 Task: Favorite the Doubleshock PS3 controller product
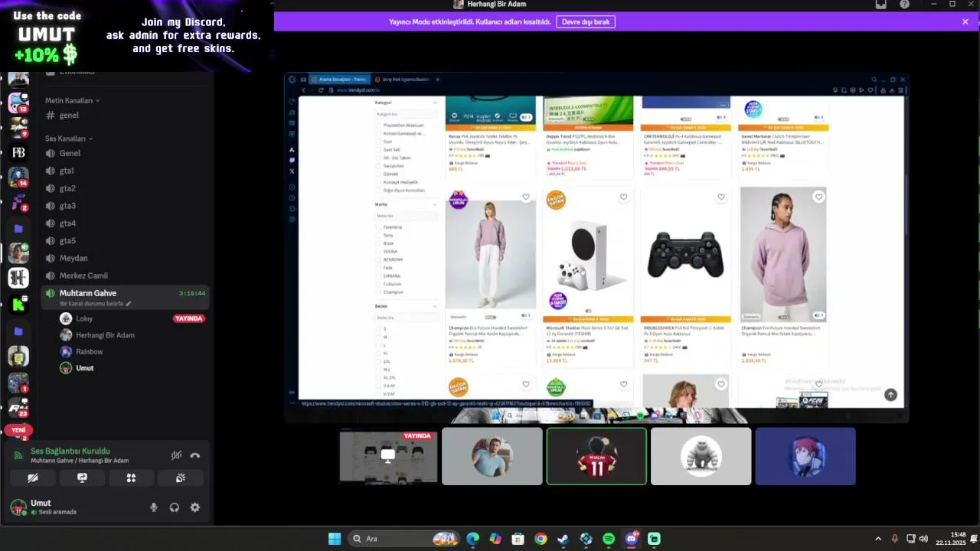(721, 197)
